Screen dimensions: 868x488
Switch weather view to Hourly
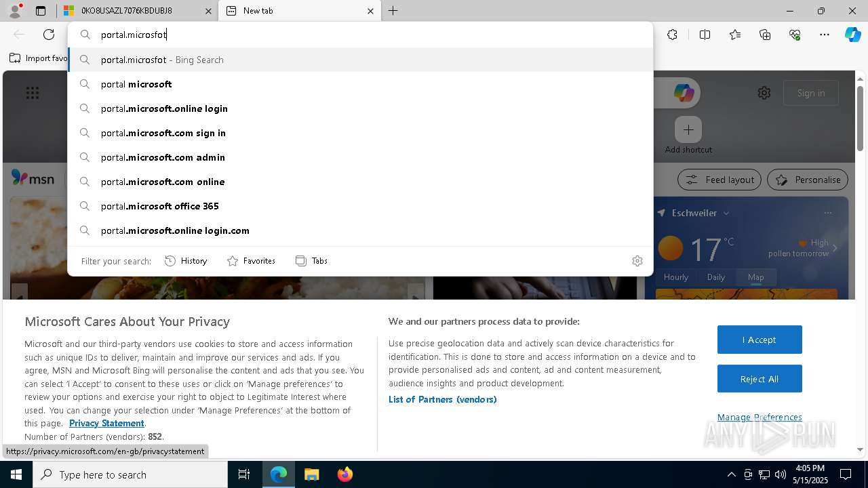[676, 277]
